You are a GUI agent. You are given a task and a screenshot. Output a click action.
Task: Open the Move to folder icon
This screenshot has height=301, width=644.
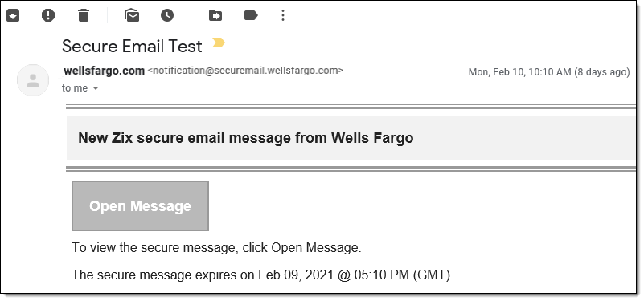(x=215, y=15)
